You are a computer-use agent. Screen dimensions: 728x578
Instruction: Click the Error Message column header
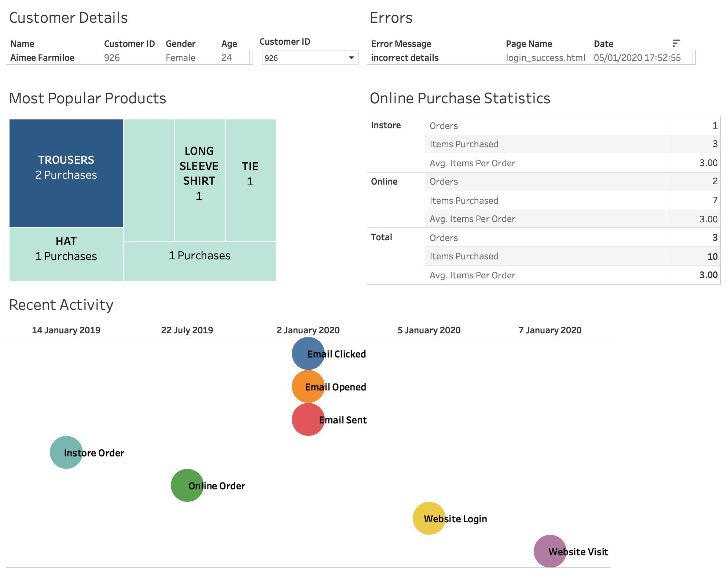pos(401,44)
